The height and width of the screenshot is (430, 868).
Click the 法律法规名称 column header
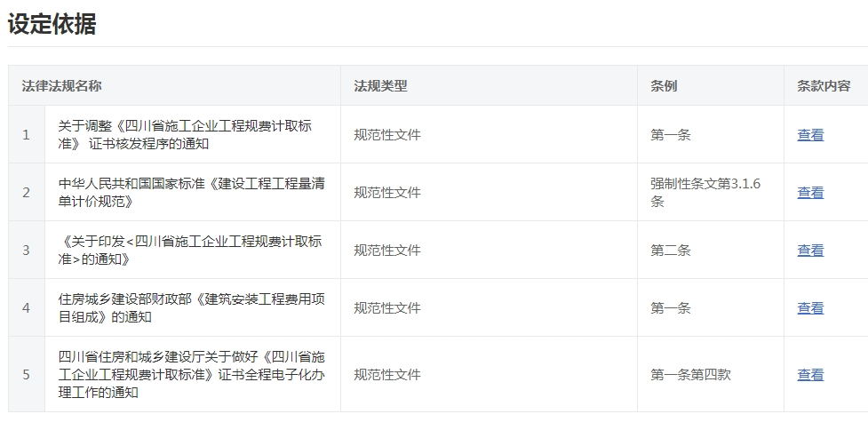[61, 86]
